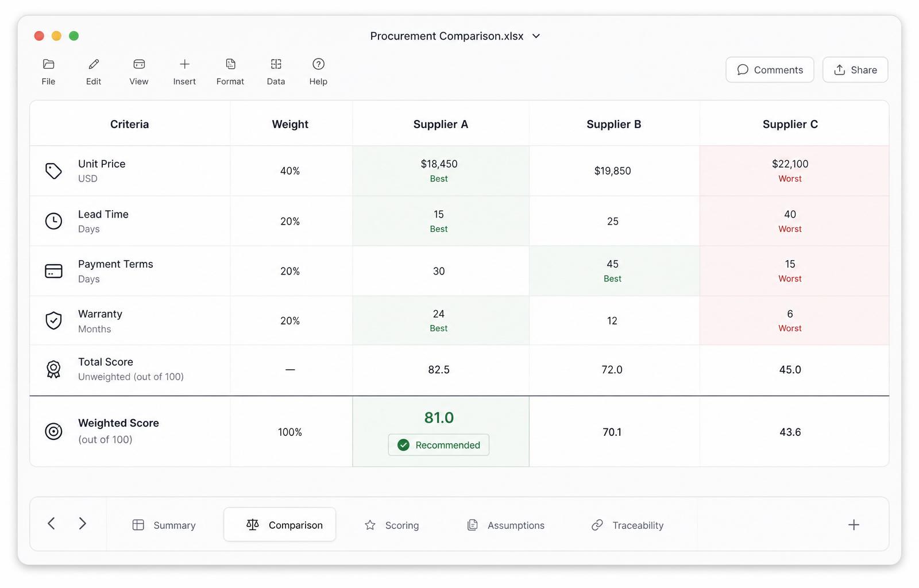Select Supplier B $19,850 price cell
919x588 pixels.
(x=614, y=171)
